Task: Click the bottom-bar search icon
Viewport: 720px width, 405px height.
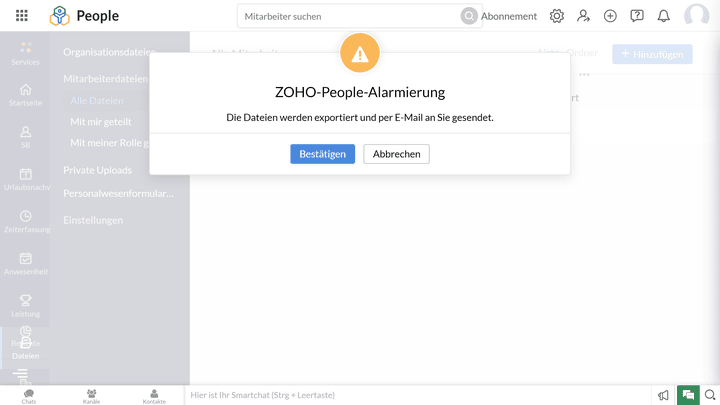Action: (x=710, y=395)
